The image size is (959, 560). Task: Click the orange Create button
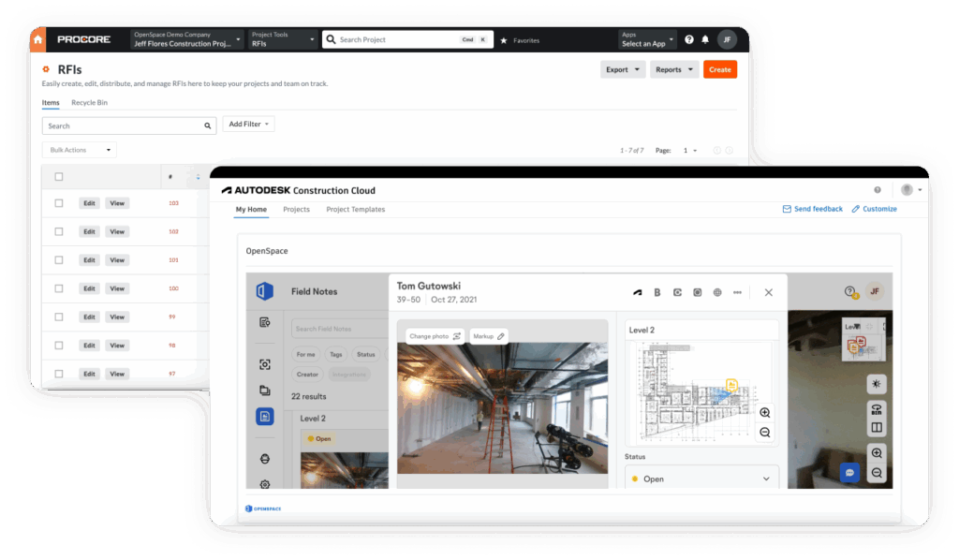pyautogui.click(x=719, y=69)
